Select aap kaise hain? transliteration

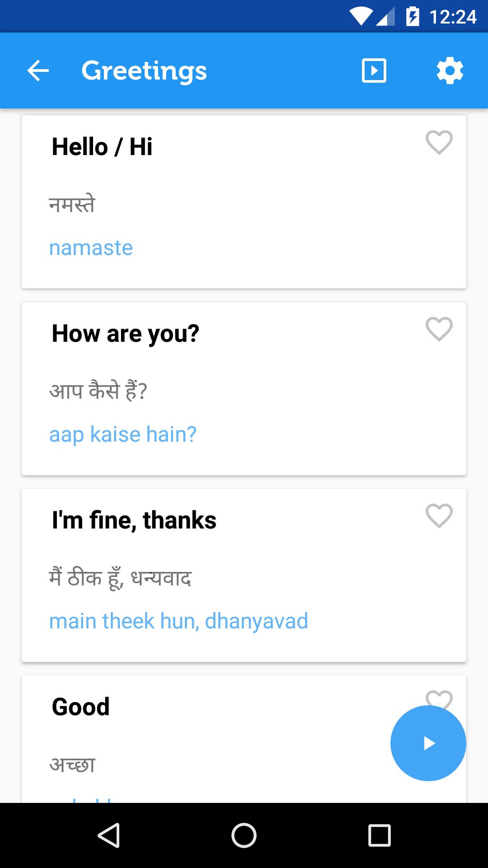pyautogui.click(x=123, y=435)
